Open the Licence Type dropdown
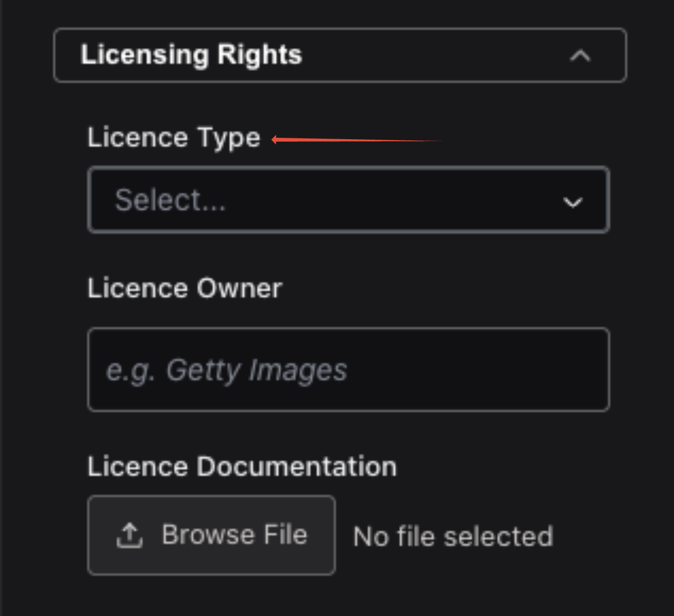The image size is (674, 616). (x=348, y=200)
